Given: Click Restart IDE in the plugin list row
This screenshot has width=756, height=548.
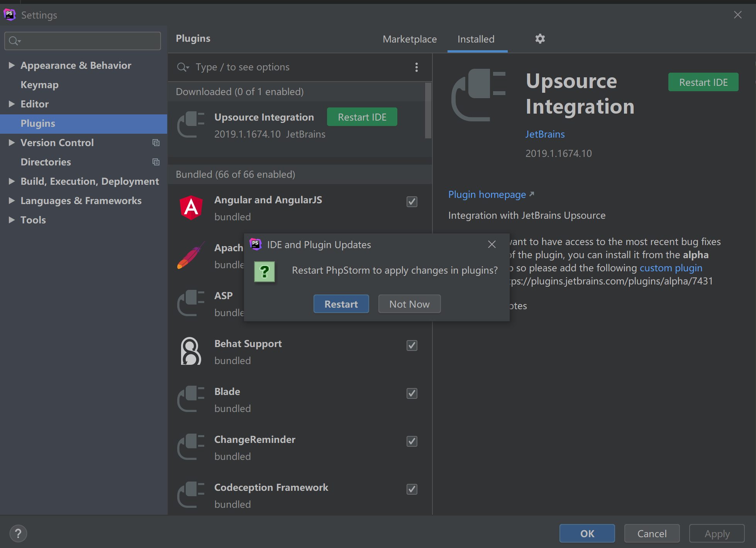Looking at the screenshot, I should (x=362, y=117).
